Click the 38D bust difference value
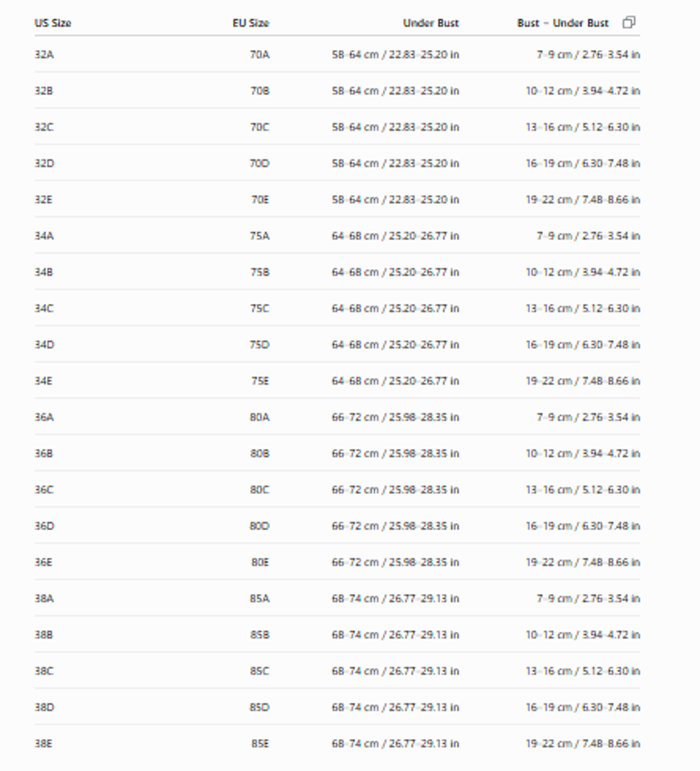Viewport: 700px width, 771px height. click(583, 707)
